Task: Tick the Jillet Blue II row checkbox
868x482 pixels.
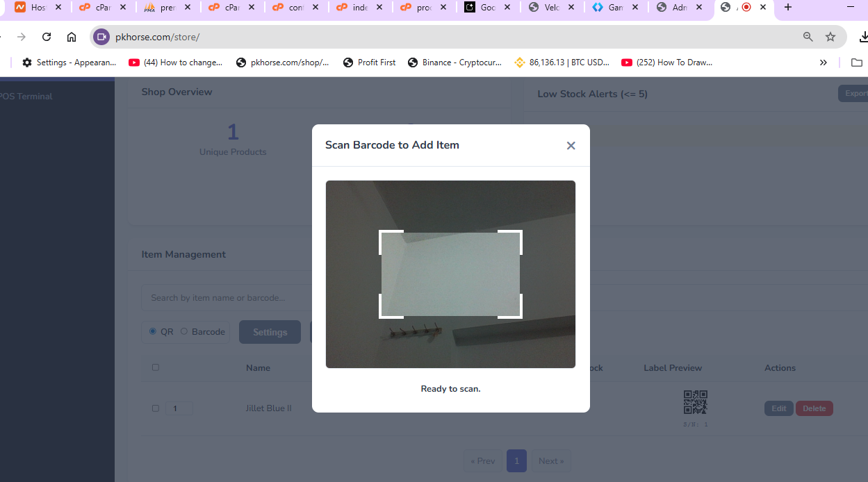Action: [x=156, y=408]
